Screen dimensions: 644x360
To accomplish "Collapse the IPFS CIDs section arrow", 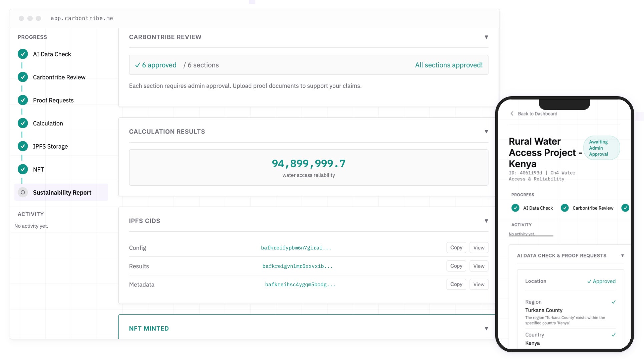I will point(486,221).
